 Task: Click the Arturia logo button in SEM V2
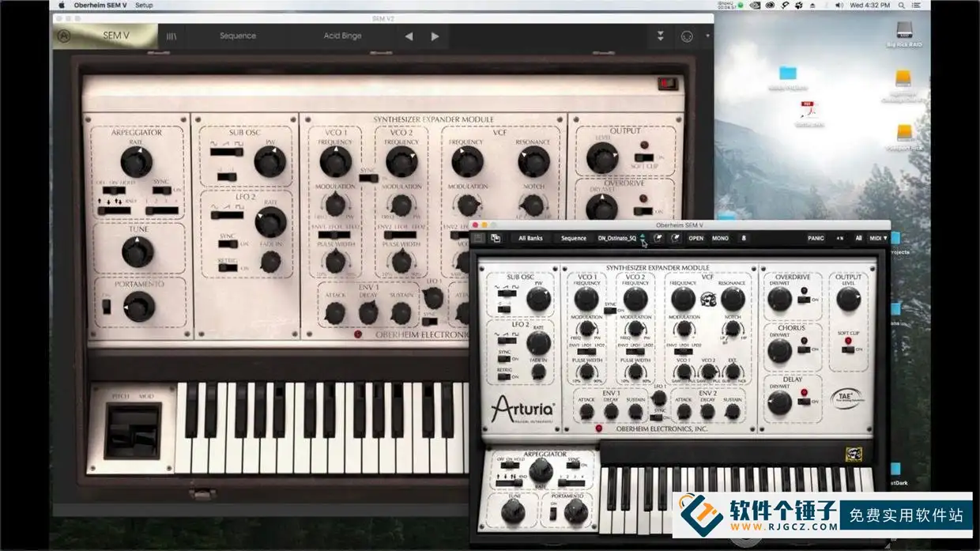pos(64,36)
